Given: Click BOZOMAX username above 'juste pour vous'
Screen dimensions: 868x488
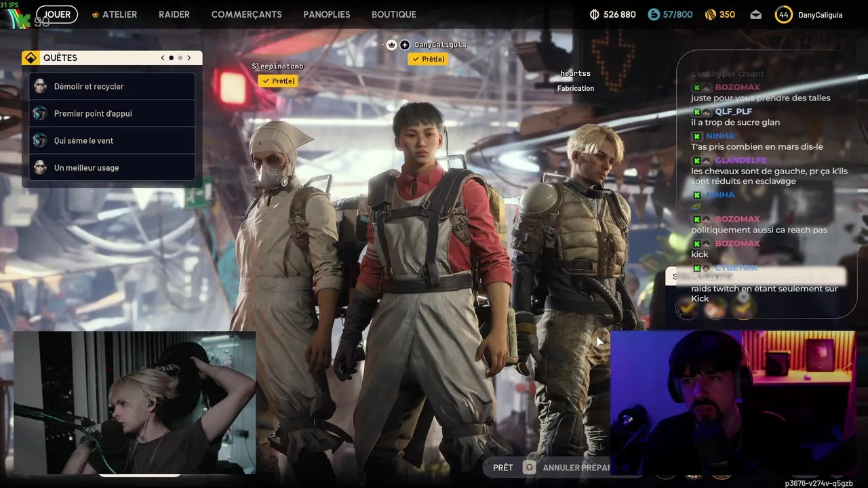Looking at the screenshot, I should coord(737,87).
